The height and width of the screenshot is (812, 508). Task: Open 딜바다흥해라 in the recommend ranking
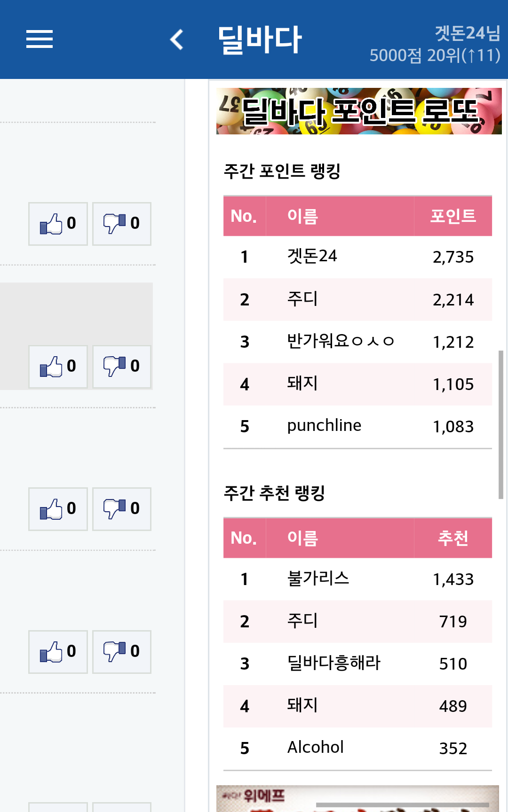pyautogui.click(x=333, y=663)
